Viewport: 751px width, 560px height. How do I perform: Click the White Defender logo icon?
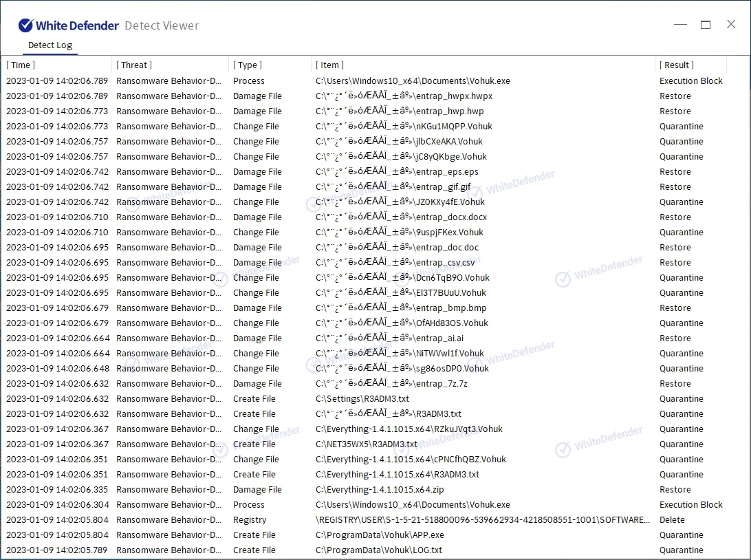pyautogui.click(x=25, y=25)
